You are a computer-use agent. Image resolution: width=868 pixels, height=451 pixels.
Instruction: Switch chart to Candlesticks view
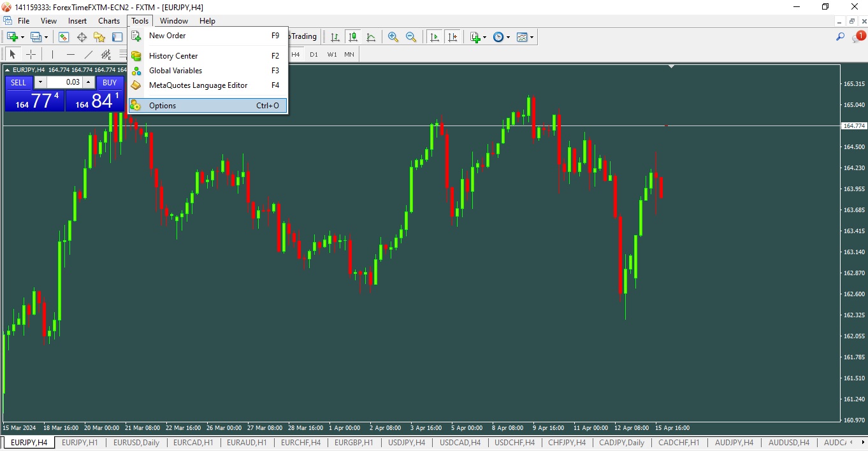click(x=352, y=36)
